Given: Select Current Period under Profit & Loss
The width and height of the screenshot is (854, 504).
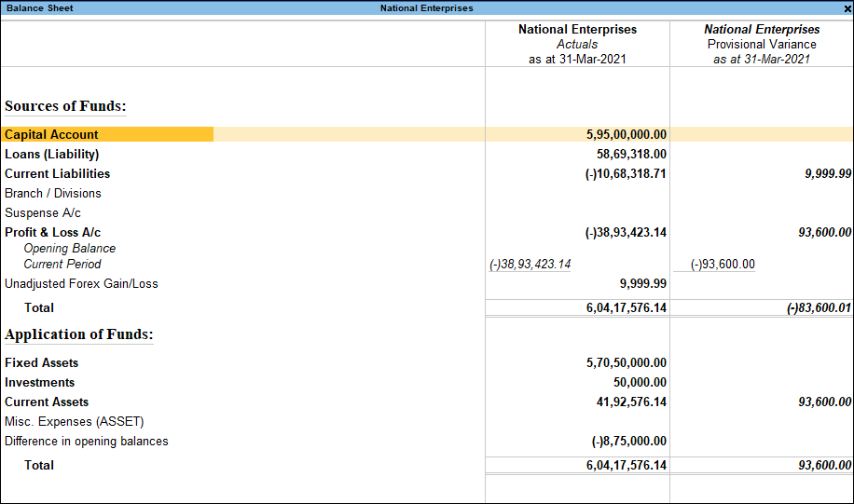Looking at the screenshot, I should (x=62, y=264).
